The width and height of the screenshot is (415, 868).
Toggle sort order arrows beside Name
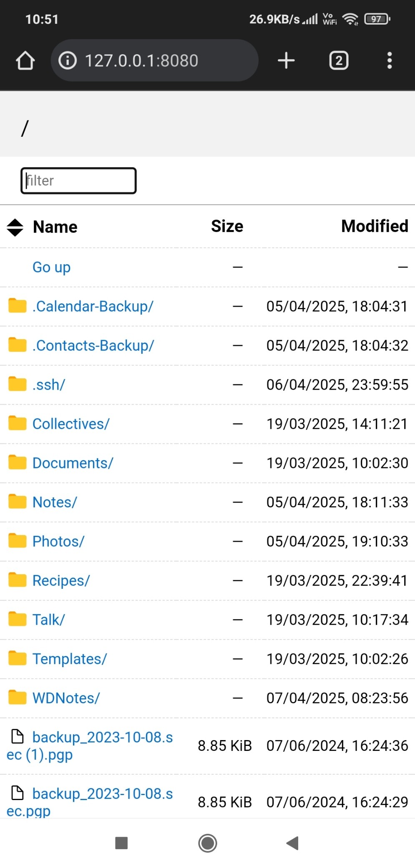pos(15,227)
